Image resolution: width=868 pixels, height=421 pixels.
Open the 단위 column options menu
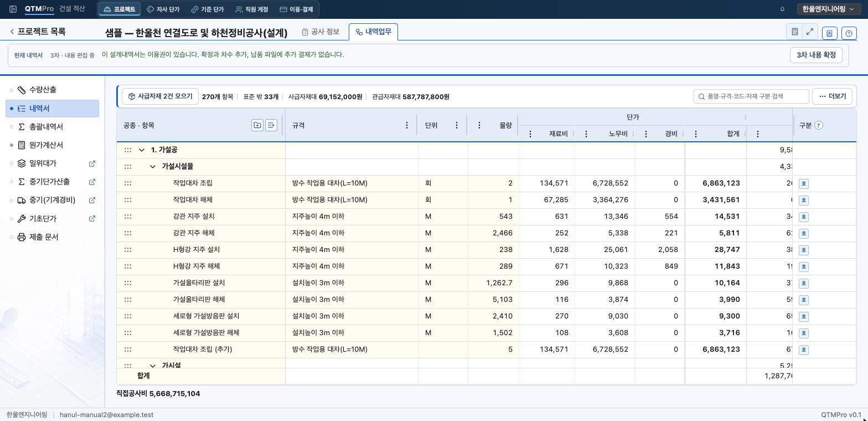pos(457,125)
